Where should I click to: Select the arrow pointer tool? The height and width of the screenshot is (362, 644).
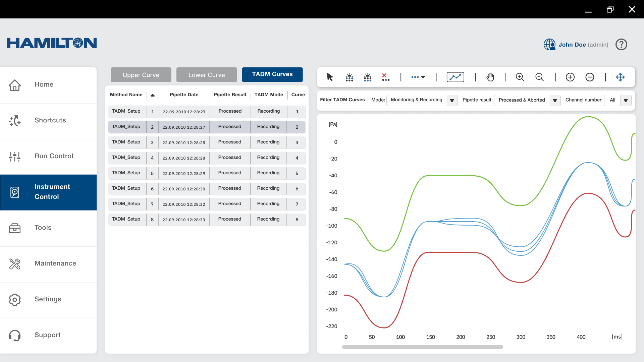tap(330, 77)
